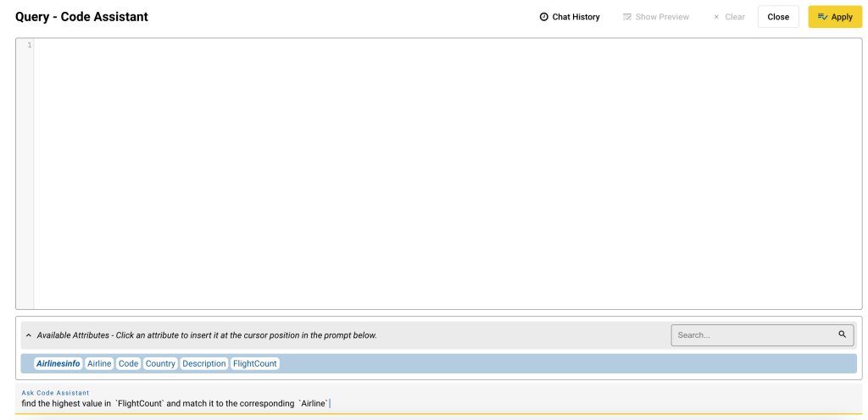The image size is (868, 420).
Task: Collapse the Available Attributes chevron
Action: (x=28, y=335)
